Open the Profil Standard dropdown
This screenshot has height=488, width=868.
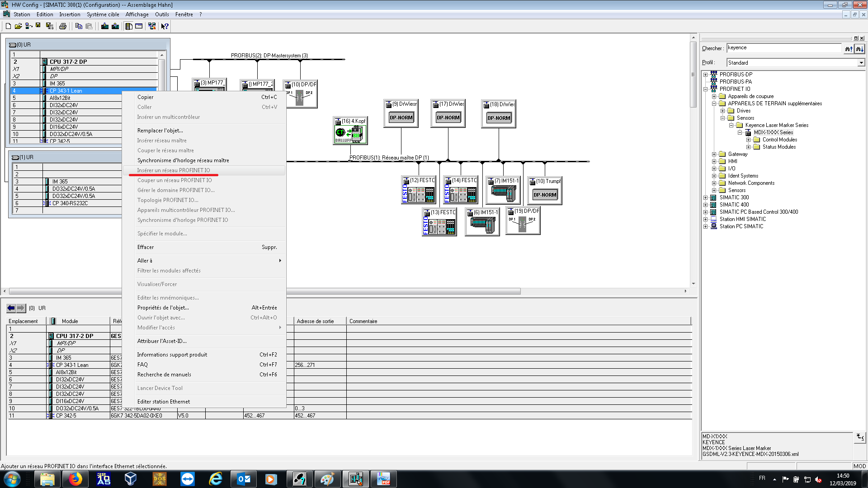pos(861,63)
